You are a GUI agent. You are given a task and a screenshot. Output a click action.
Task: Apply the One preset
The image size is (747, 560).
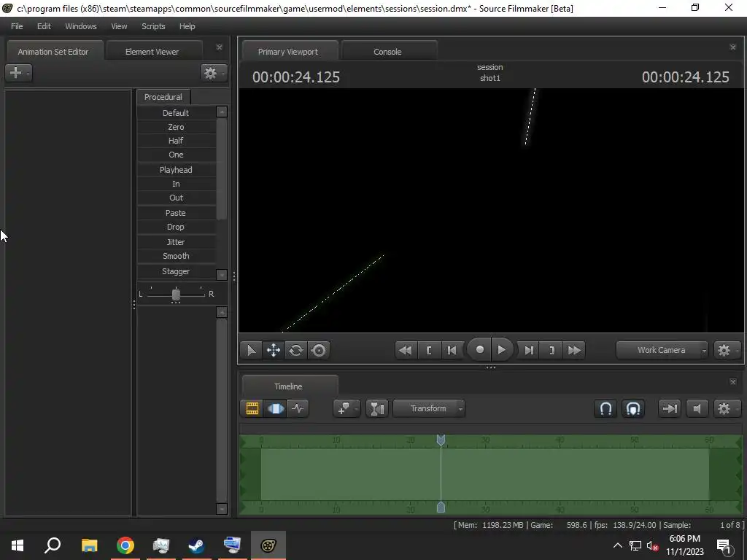(176, 155)
